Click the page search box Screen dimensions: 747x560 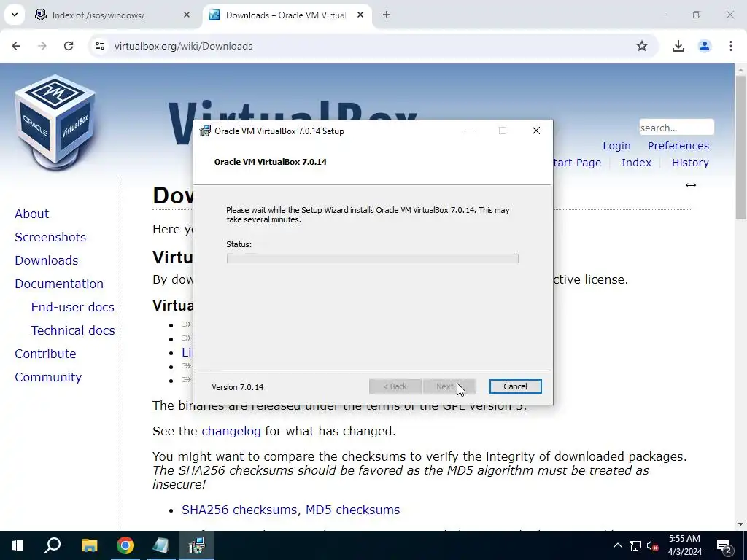(x=676, y=128)
